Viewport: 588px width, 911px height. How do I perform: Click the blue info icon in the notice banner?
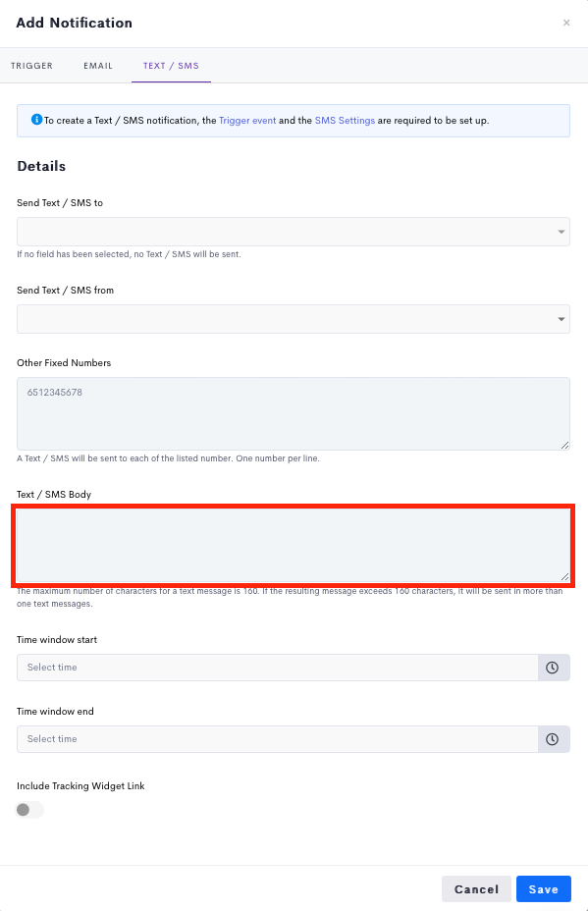coord(36,119)
